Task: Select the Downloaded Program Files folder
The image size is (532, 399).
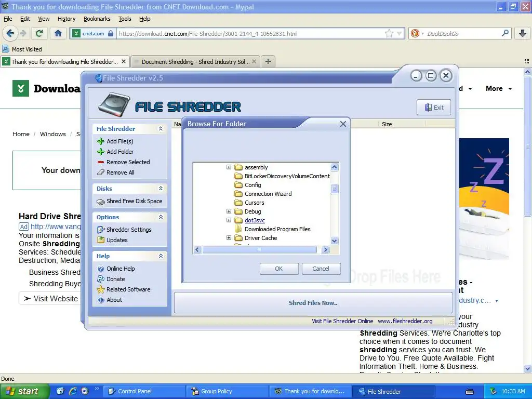Action: (277, 229)
